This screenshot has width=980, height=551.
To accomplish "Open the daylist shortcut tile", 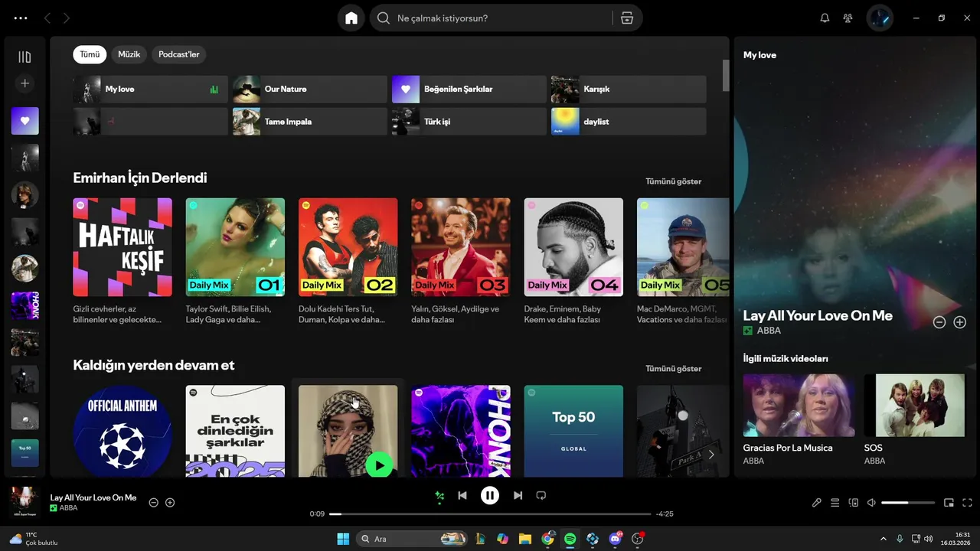I will pos(629,121).
